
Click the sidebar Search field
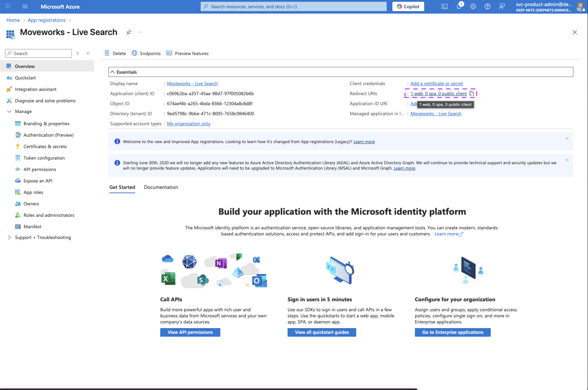pyautogui.click(x=39, y=53)
